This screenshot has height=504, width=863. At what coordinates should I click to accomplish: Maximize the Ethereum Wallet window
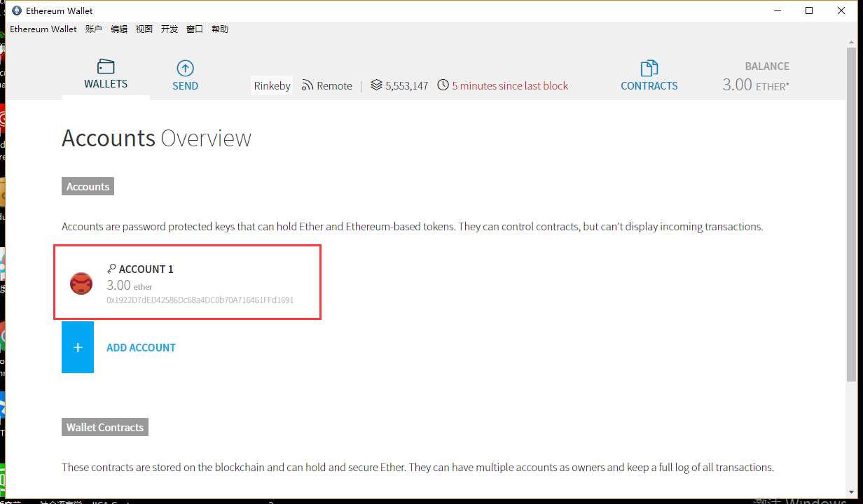pyautogui.click(x=809, y=10)
